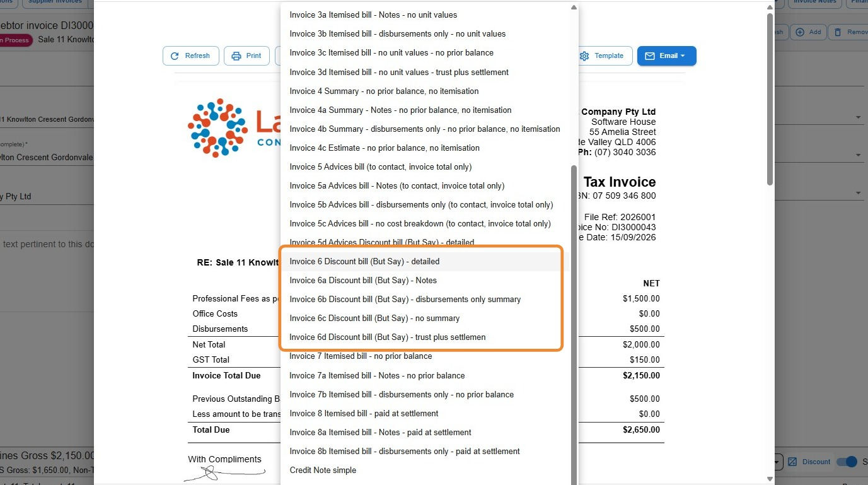
Task: Select Invoice 3b Itemised bill - disbursements only
Action: click(426, 33)
